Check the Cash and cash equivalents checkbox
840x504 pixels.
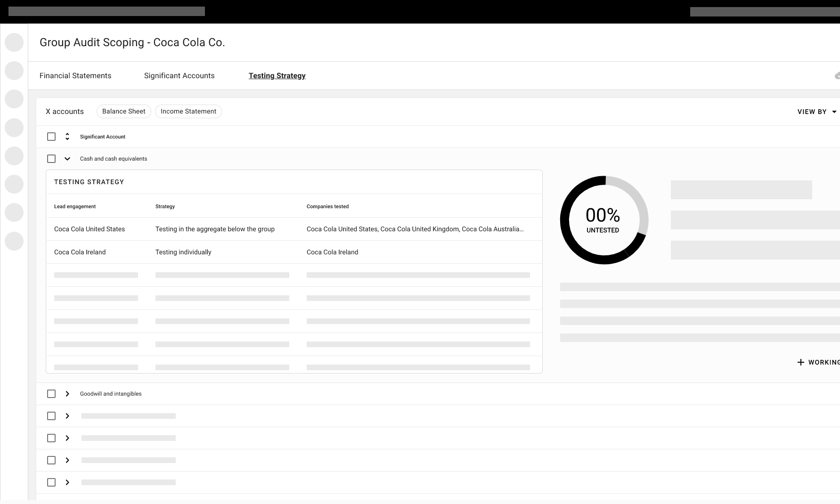[51, 159]
